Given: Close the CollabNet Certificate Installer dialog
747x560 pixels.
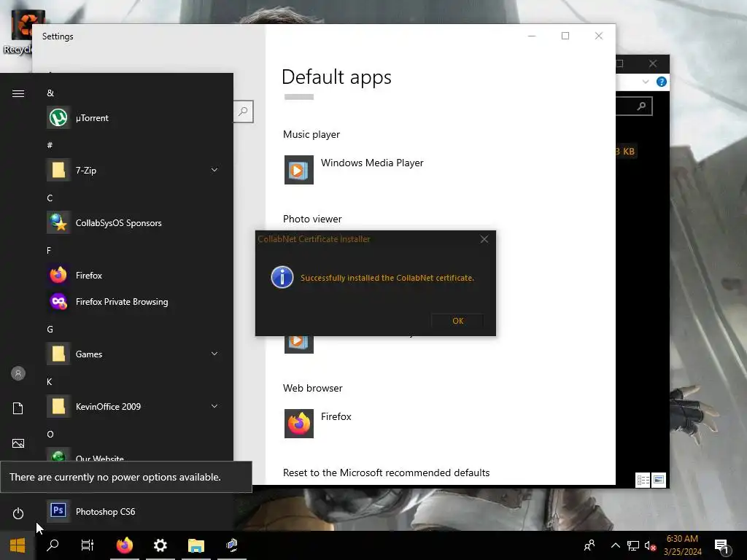Looking at the screenshot, I should tap(484, 239).
